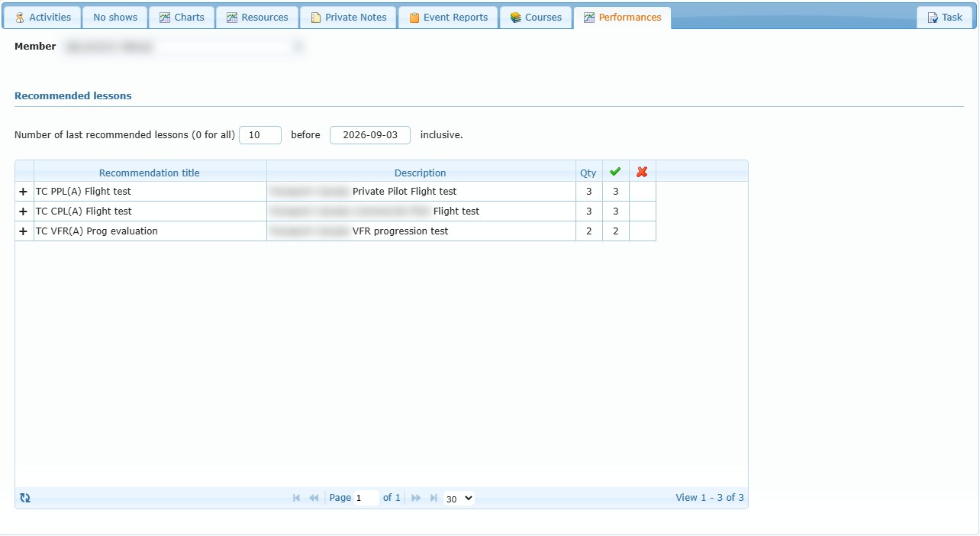
Task: Sort by Description column header
Action: [x=421, y=173]
